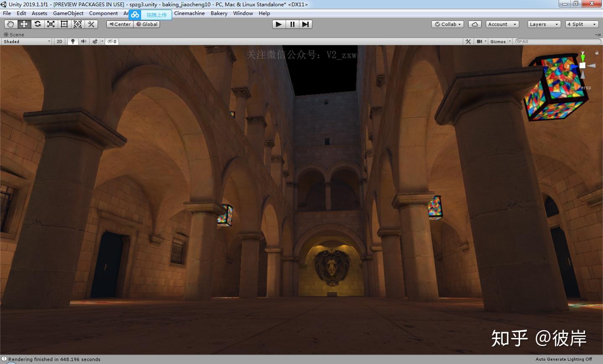Click the Auto Generate Lighting Off label

[564, 359]
